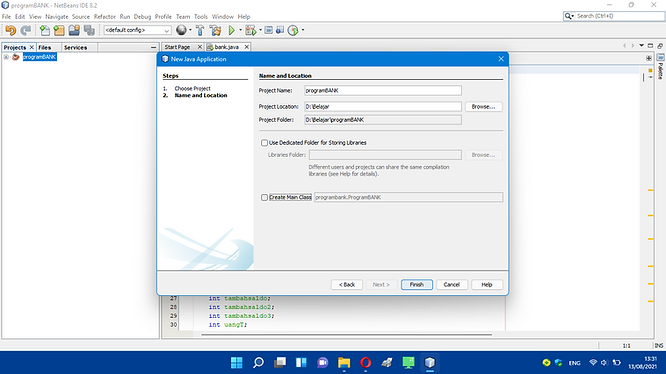Click the Apply Code Changes icon

[x=268, y=30]
